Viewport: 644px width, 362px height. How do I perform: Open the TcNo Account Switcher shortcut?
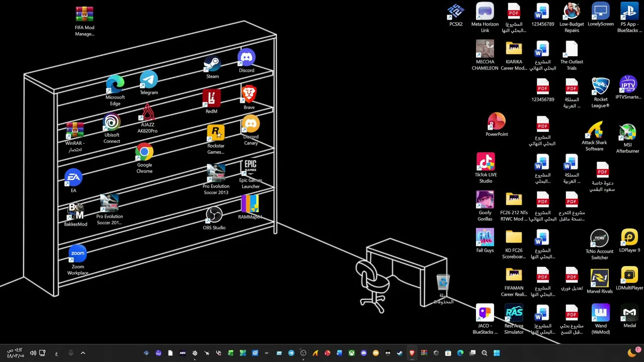(x=599, y=245)
